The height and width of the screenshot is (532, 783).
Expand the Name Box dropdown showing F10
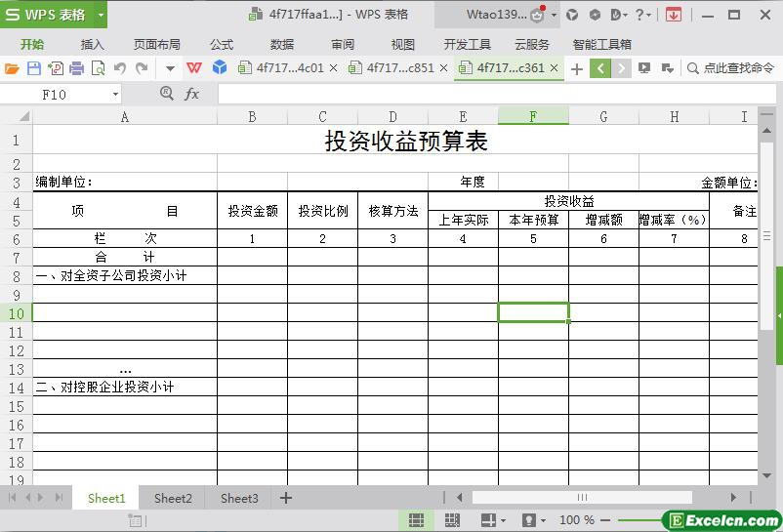(x=115, y=95)
